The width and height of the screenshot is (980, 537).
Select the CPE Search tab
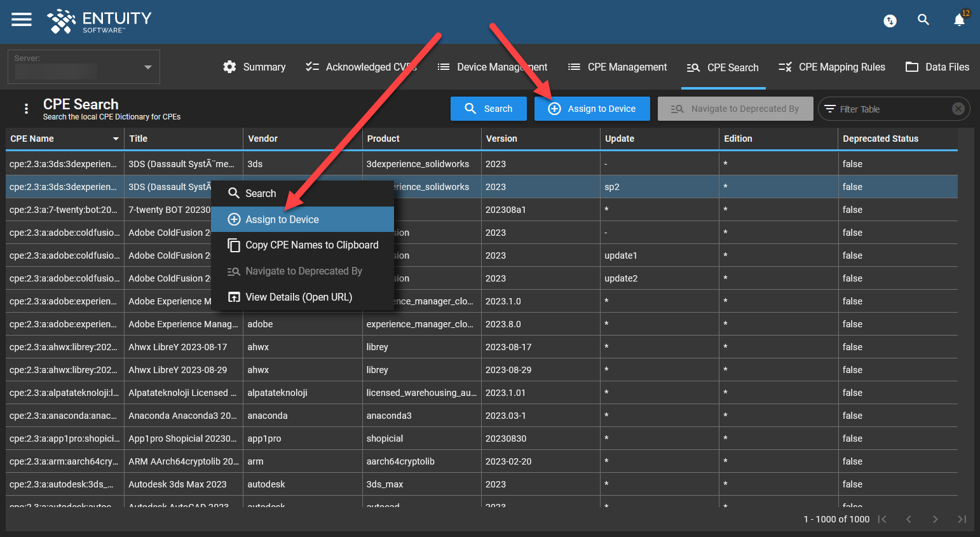[723, 67]
